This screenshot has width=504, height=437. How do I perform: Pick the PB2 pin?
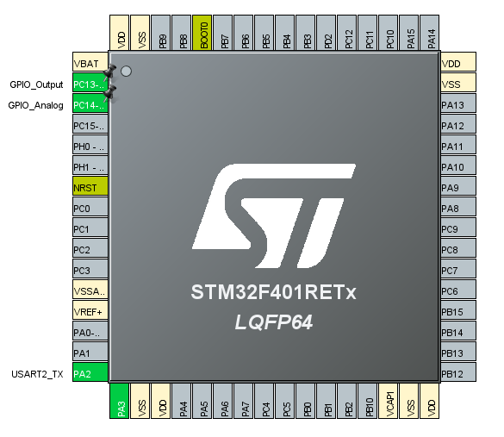(347, 401)
